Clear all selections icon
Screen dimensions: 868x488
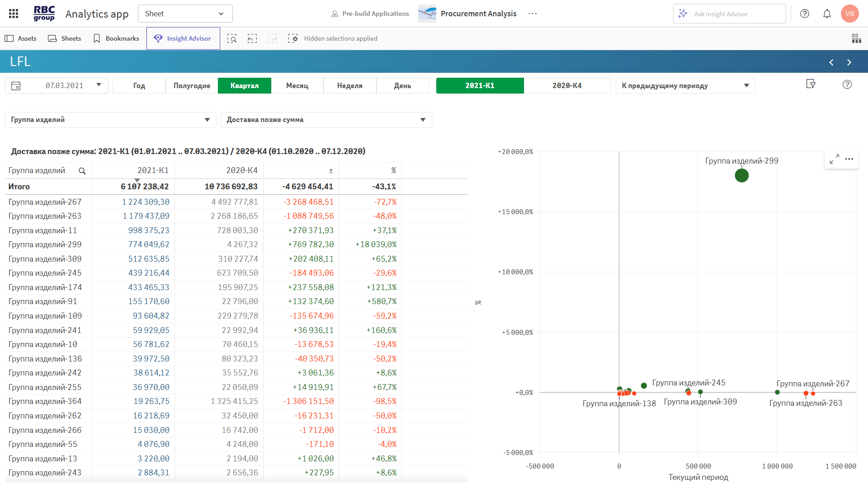click(x=293, y=38)
